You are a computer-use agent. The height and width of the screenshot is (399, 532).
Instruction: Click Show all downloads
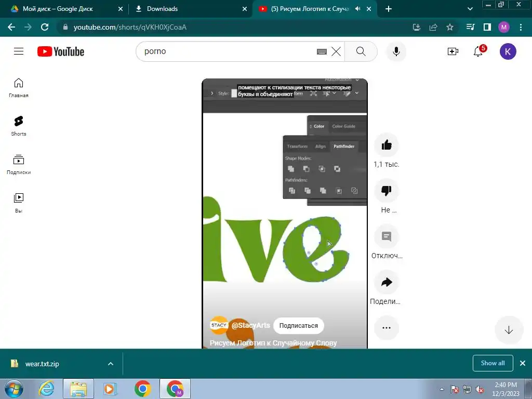pyautogui.click(x=493, y=363)
